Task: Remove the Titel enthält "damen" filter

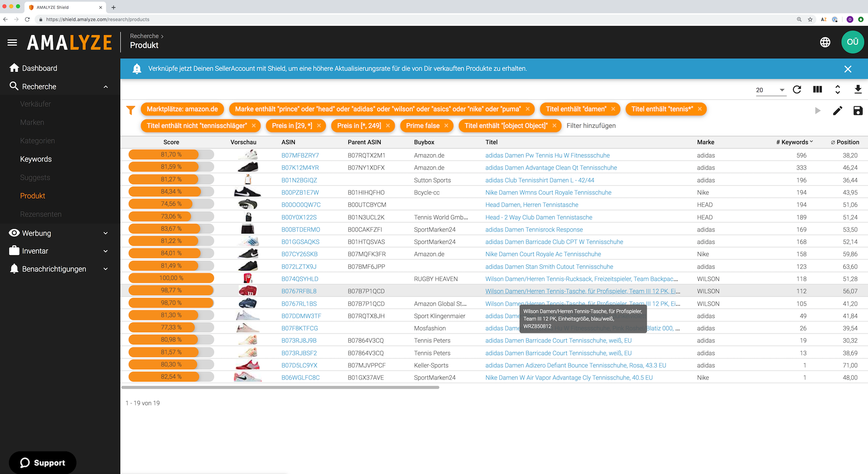Action: [x=613, y=109]
